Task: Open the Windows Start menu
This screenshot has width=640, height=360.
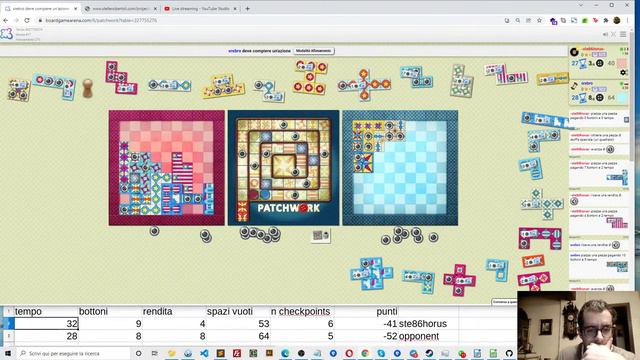Action: (8, 353)
